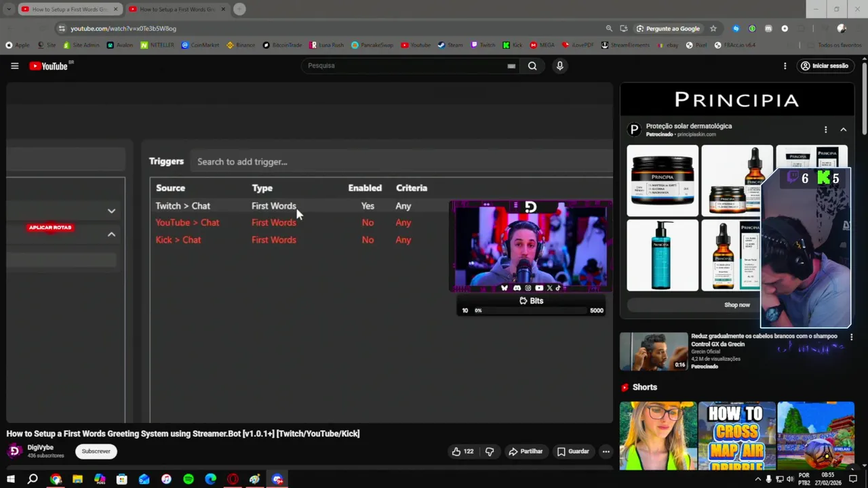Open the short with the woman in glasses
The width and height of the screenshot is (868, 488).
[658, 435]
